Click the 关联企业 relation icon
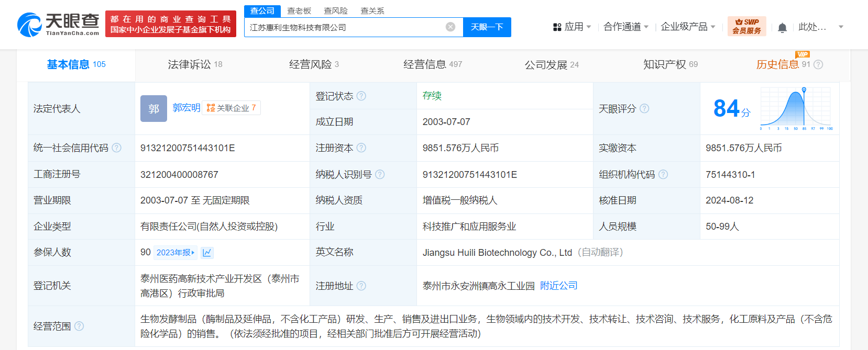 [x=211, y=108]
